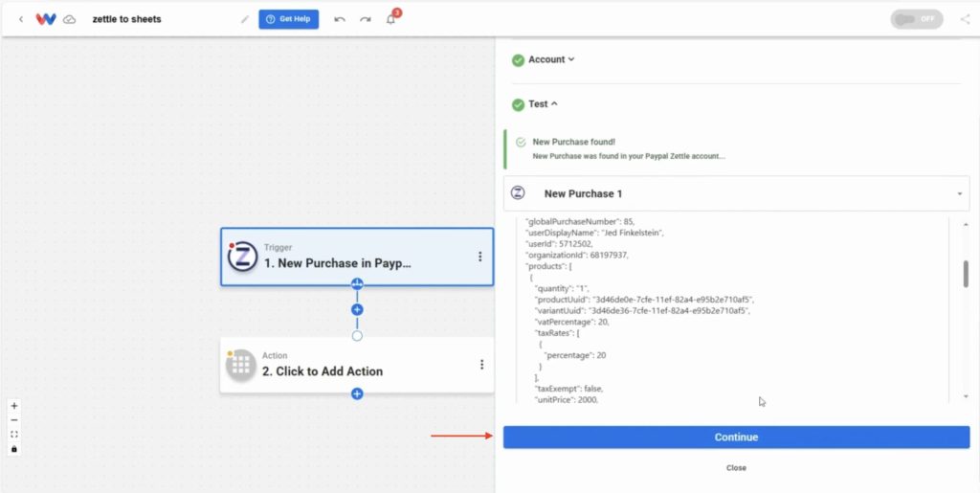This screenshot has height=493, width=980.
Task: Expand the Account section
Action: coord(550,59)
